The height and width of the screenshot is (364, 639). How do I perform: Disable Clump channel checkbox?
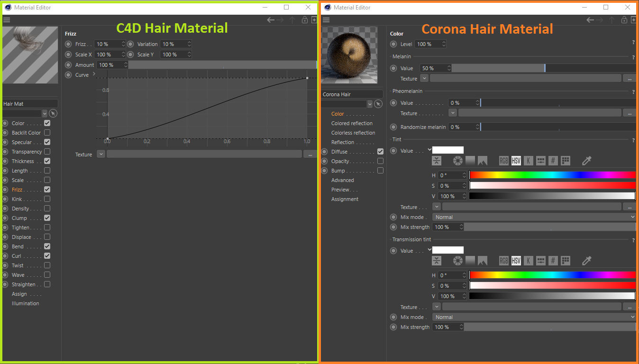click(x=47, y=218)
